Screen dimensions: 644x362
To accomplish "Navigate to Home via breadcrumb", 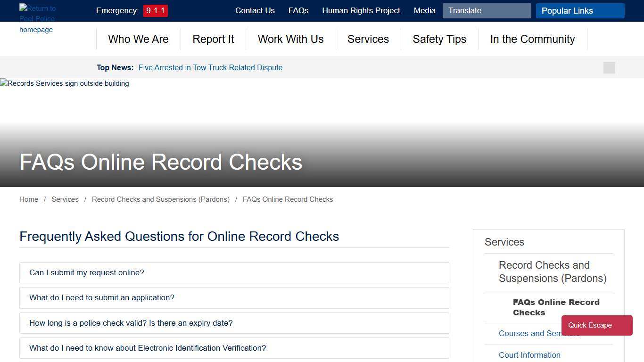I will point(28,199).
